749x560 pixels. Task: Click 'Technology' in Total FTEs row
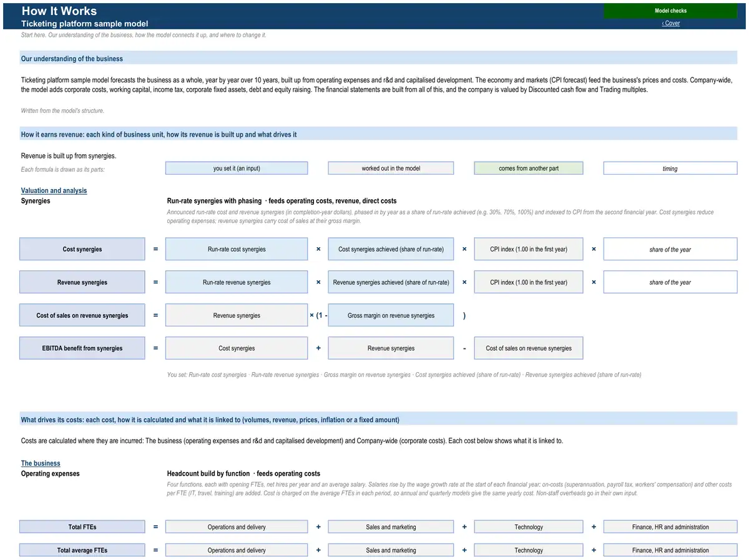(x=529, y=527)
